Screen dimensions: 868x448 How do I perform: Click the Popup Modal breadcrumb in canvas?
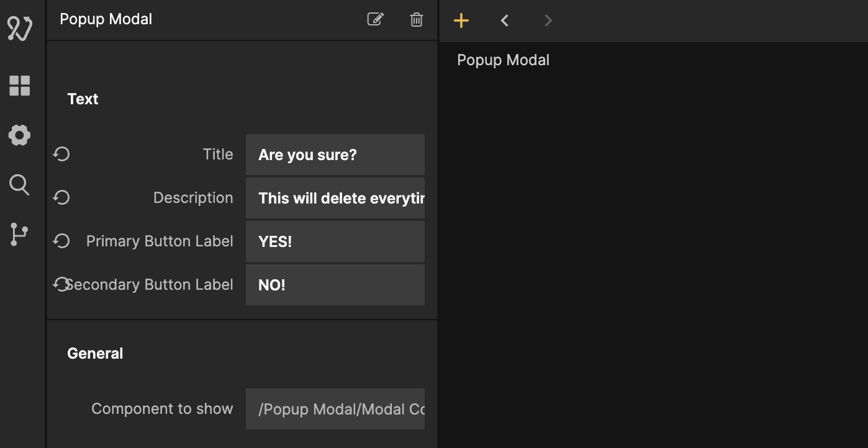coord(503,60)
